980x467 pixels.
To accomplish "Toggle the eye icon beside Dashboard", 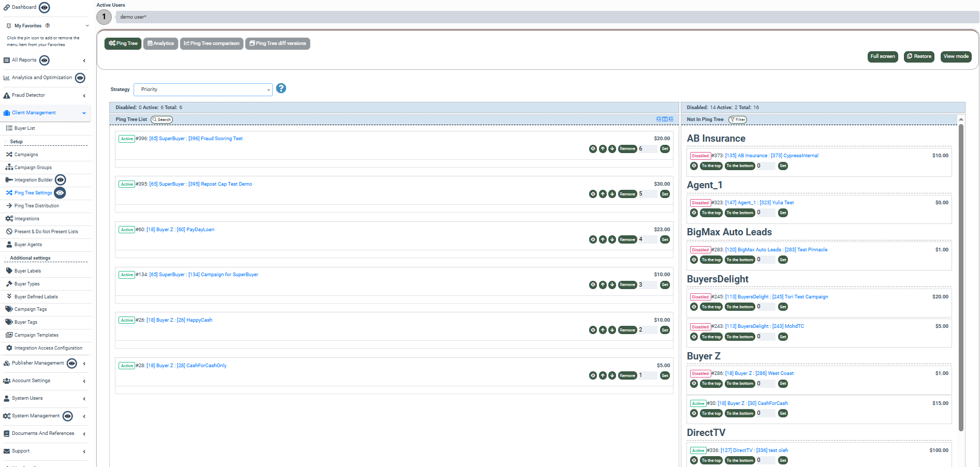I will click(44, 7).
